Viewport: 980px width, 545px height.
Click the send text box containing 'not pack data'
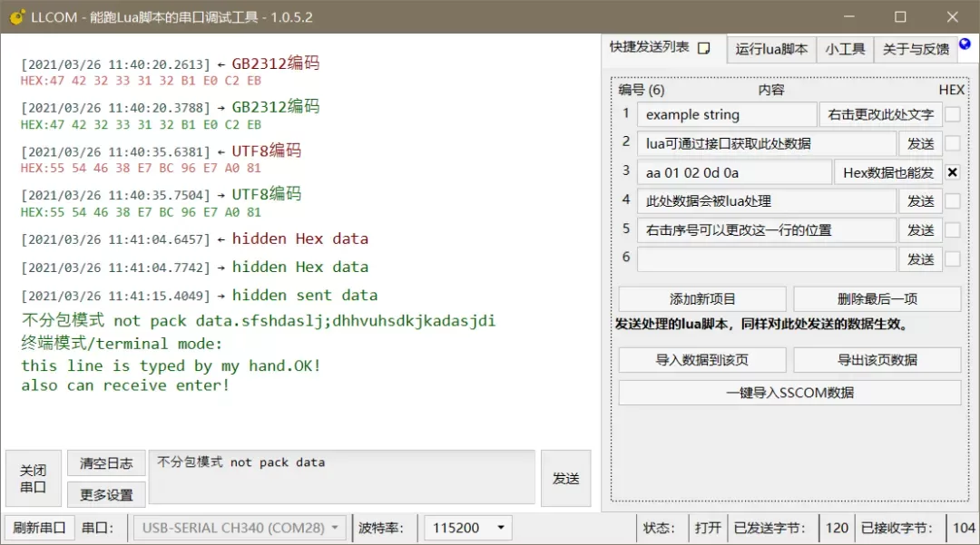[342, 477]
